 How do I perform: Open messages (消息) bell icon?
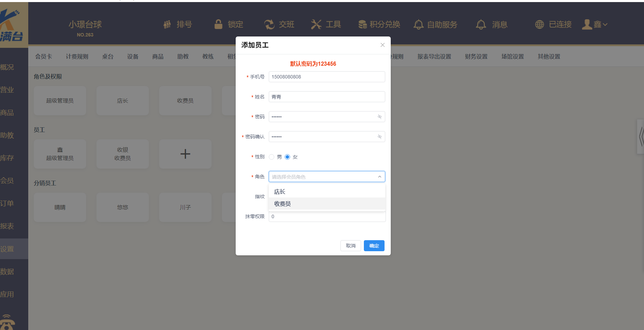(481, 24)
